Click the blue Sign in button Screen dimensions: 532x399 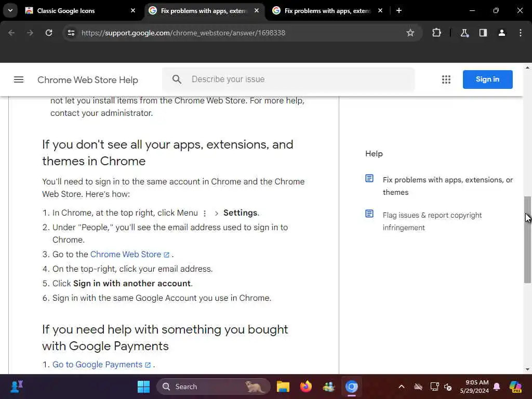point(487,79)
